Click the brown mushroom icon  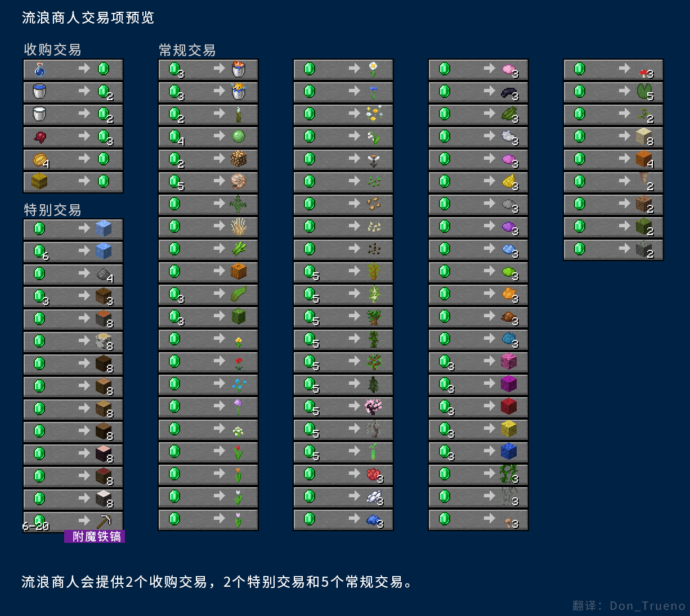click(509, 522)
